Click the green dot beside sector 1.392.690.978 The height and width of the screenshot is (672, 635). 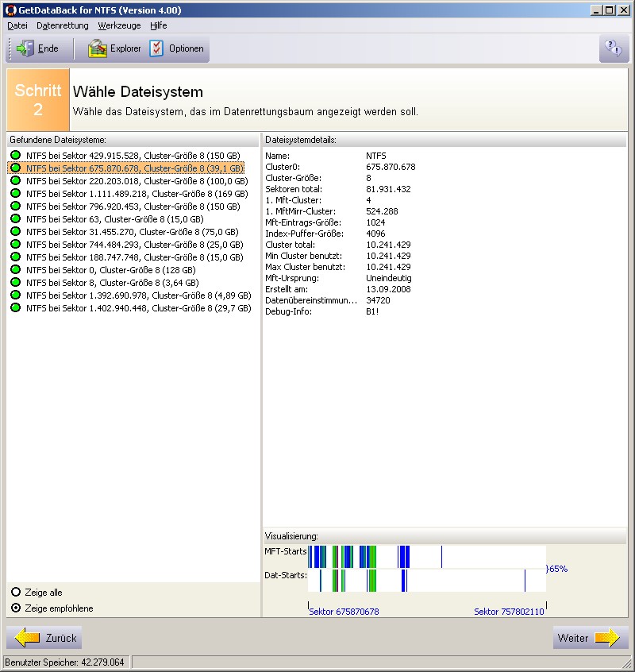coord(15,295)
